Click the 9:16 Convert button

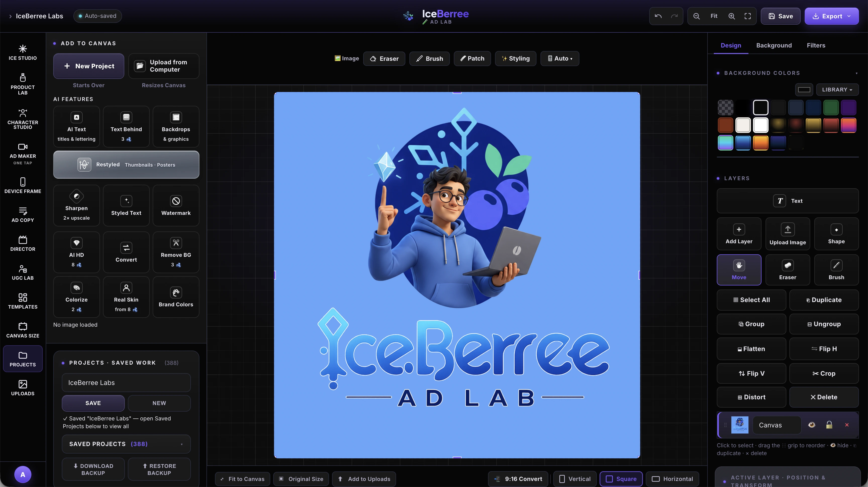click(x=518, y=479)
